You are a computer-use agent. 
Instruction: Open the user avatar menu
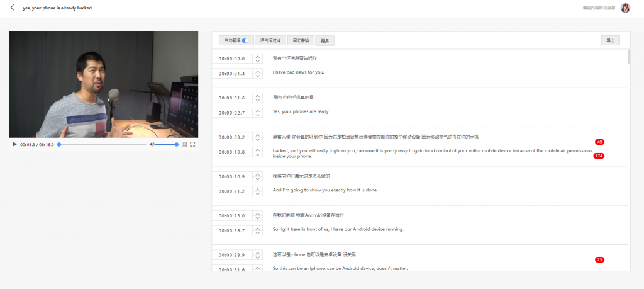click(x=625, y=8)
